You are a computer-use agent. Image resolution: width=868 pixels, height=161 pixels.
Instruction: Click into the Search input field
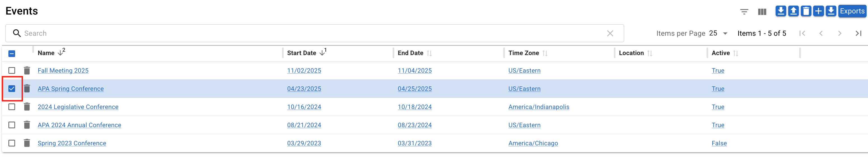pos(303,33)
